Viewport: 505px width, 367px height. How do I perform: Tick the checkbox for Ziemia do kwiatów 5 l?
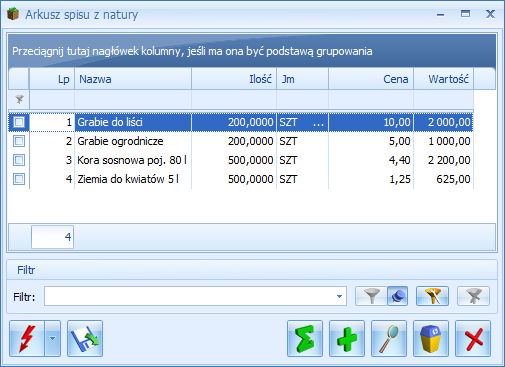(19, 179)
